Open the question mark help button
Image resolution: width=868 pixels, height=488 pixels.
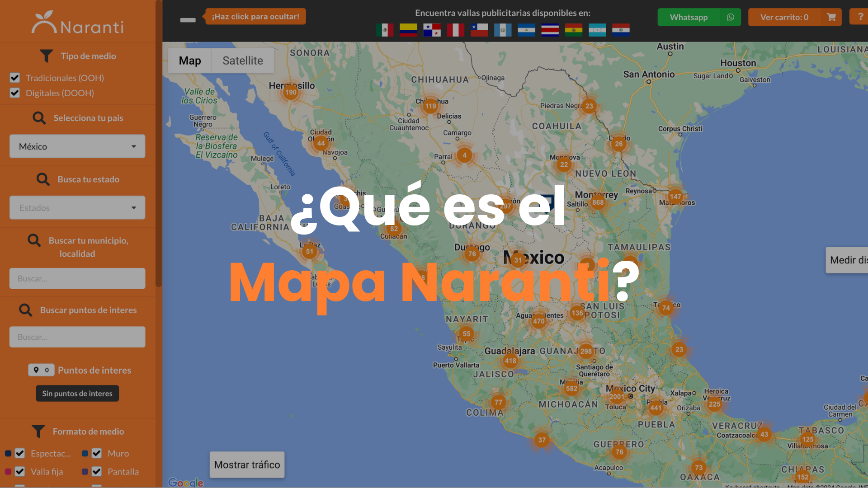tap(860, 16)
